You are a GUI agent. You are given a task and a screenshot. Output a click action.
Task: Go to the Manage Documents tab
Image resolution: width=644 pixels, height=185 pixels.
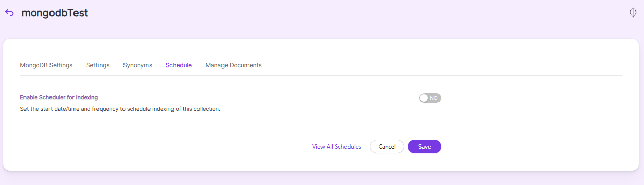point(233,65)
